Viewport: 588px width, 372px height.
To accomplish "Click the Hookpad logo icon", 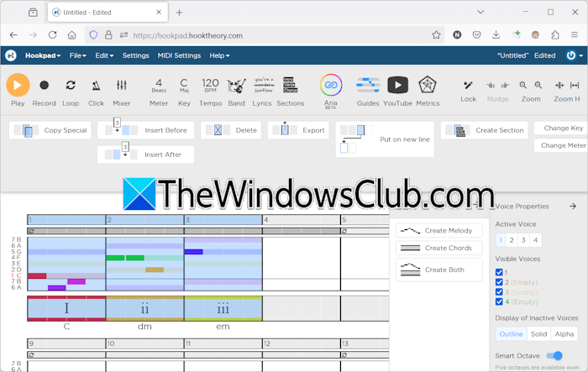I will 11,55.
